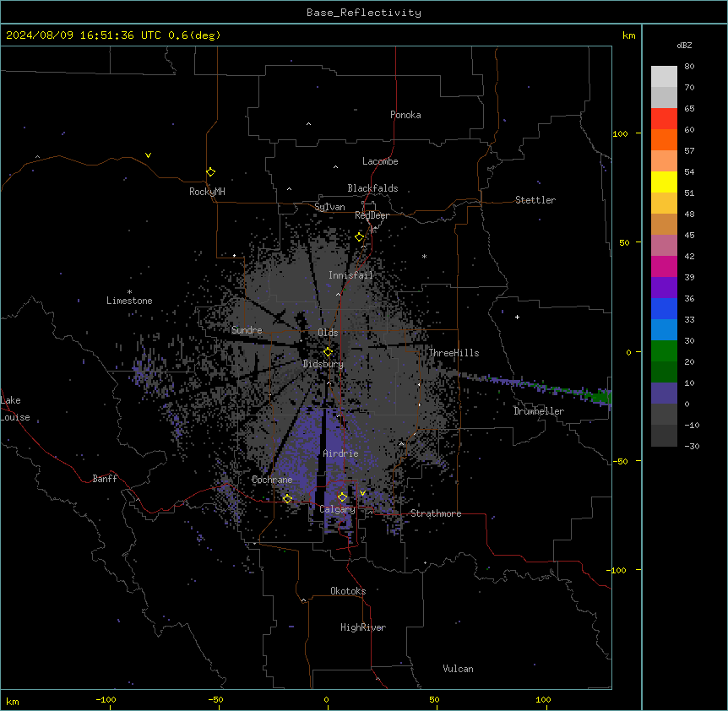Click the -30 value on dBZ legend
This screenshot has width=728, height=711.
pyautogui.click(x=692, y=446)
